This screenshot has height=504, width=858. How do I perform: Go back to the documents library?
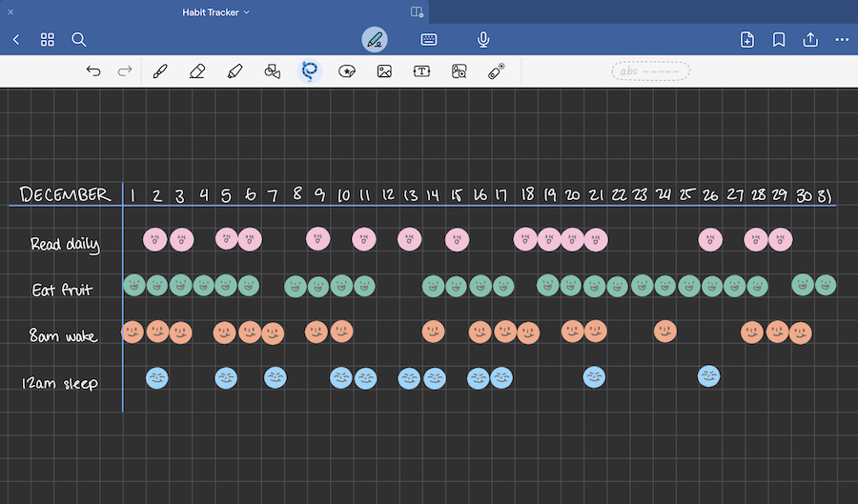16,39
